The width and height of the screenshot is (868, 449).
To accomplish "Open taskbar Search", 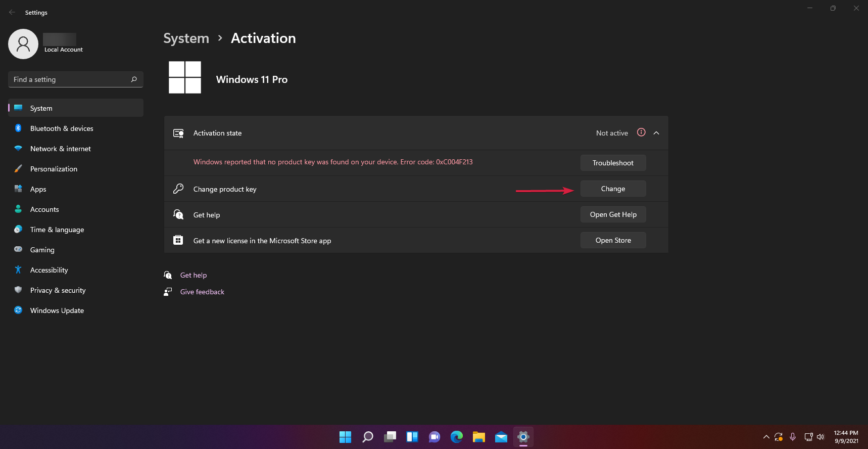I will click(x=368, y=437).
